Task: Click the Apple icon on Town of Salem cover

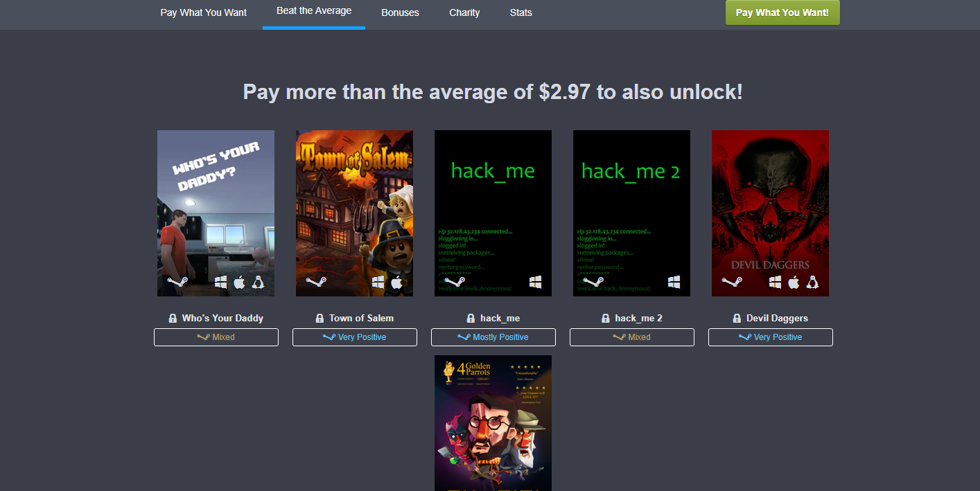Action: click(396, 282)
